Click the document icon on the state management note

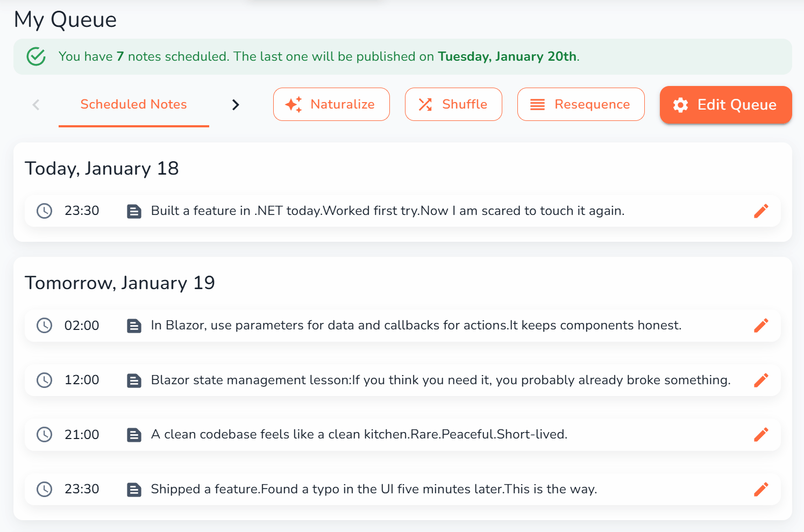point(134,380)
